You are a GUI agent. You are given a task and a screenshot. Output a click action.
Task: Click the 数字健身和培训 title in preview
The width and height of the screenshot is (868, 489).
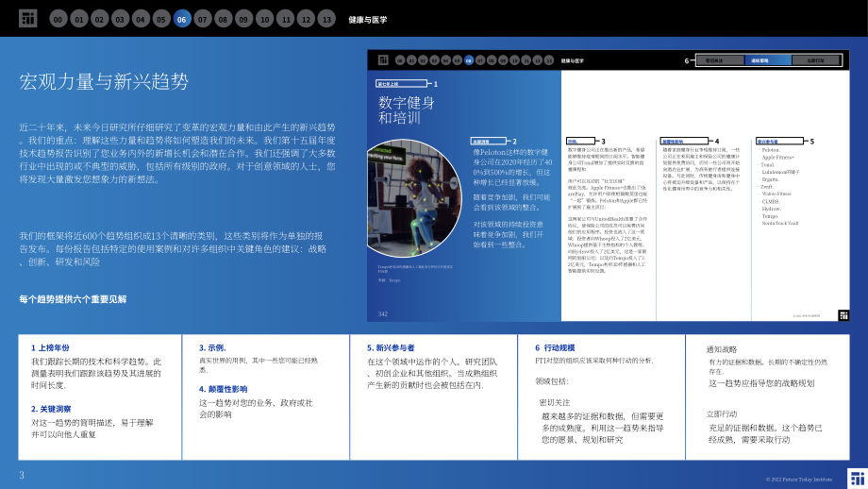coord(407,110)
